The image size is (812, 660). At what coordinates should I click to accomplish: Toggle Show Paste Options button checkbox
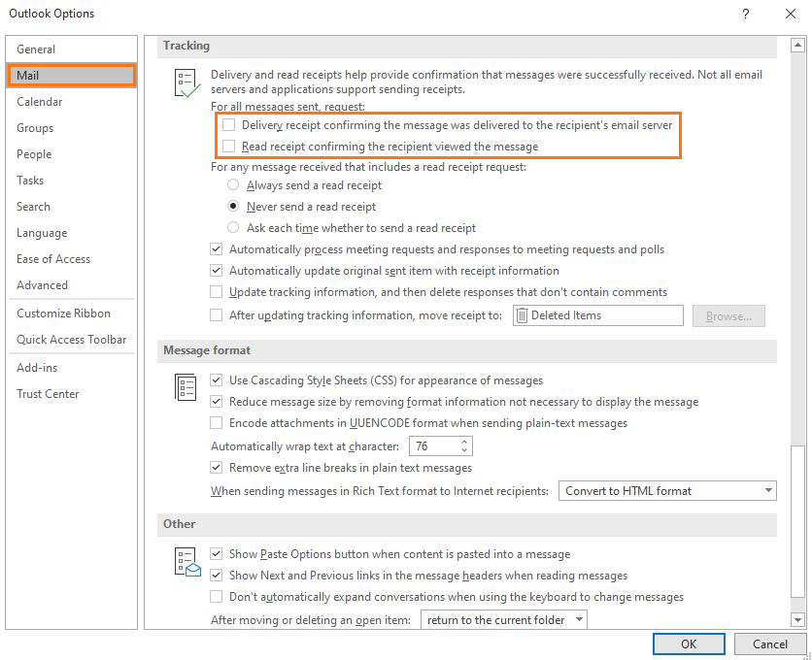pyautogui.click(x=216, y=554)
